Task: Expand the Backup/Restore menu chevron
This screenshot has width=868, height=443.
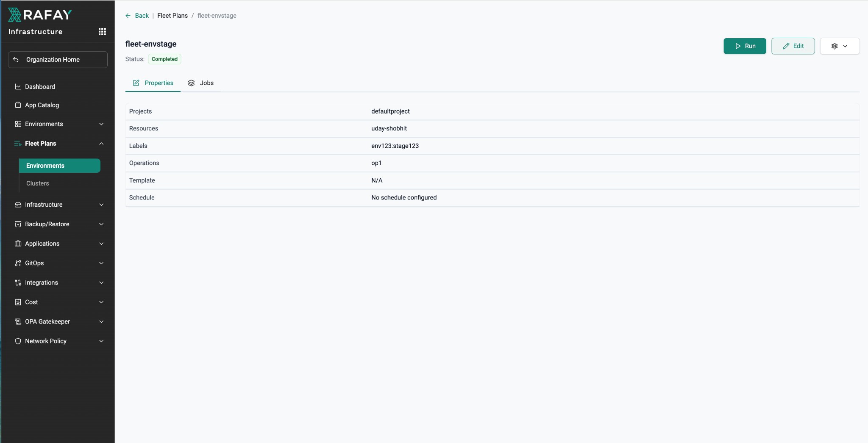Action: pos(101,224)
